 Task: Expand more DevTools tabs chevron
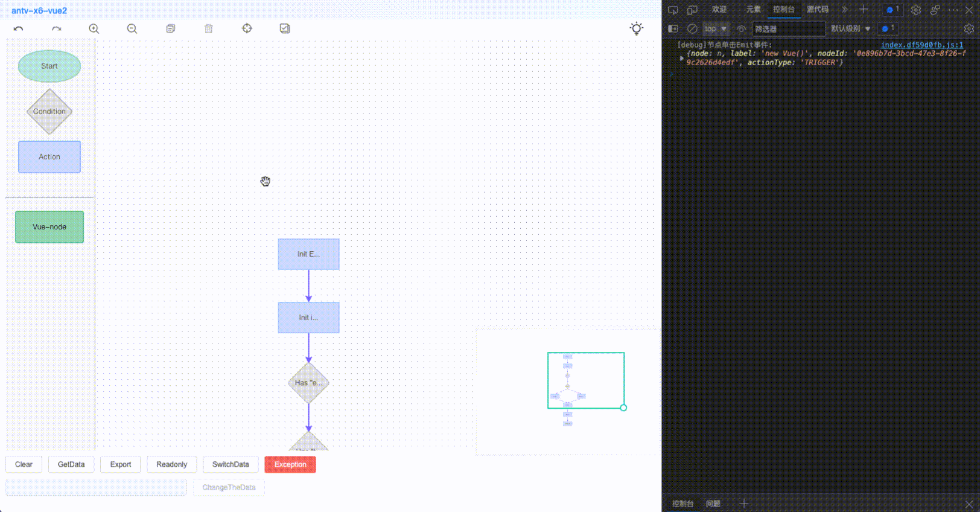point(845,10)
